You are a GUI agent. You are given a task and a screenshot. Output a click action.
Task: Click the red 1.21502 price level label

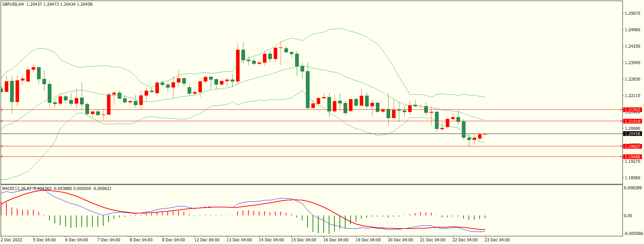(x=632, y=110)
